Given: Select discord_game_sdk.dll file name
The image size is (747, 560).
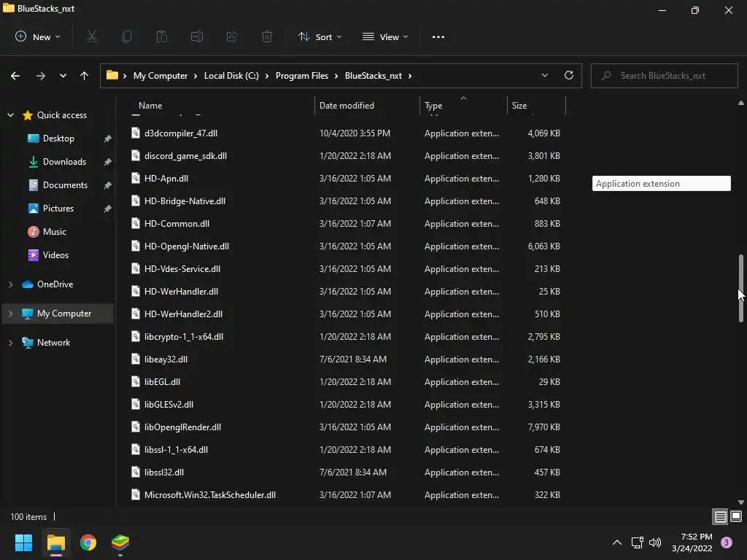Looking at the screenshot, I should pos(185,156).
